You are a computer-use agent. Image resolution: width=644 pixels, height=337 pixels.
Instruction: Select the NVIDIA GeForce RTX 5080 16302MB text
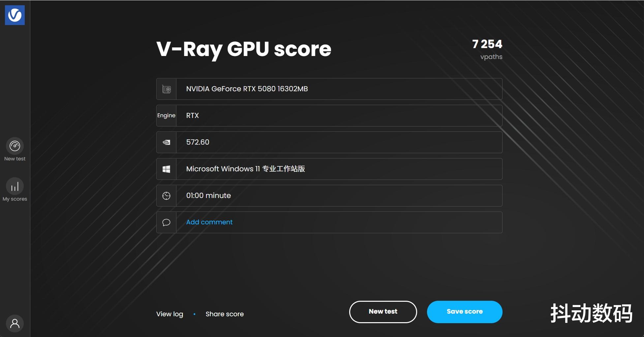247,89
